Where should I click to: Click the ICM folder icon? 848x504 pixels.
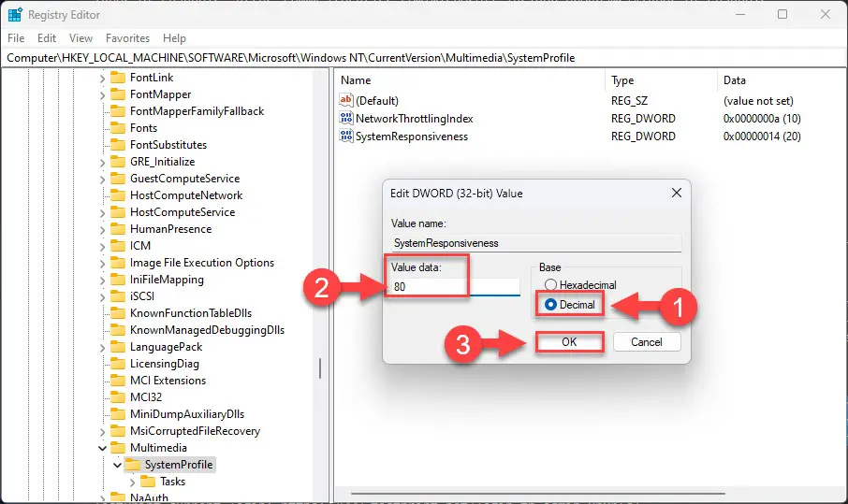(117, 245)
